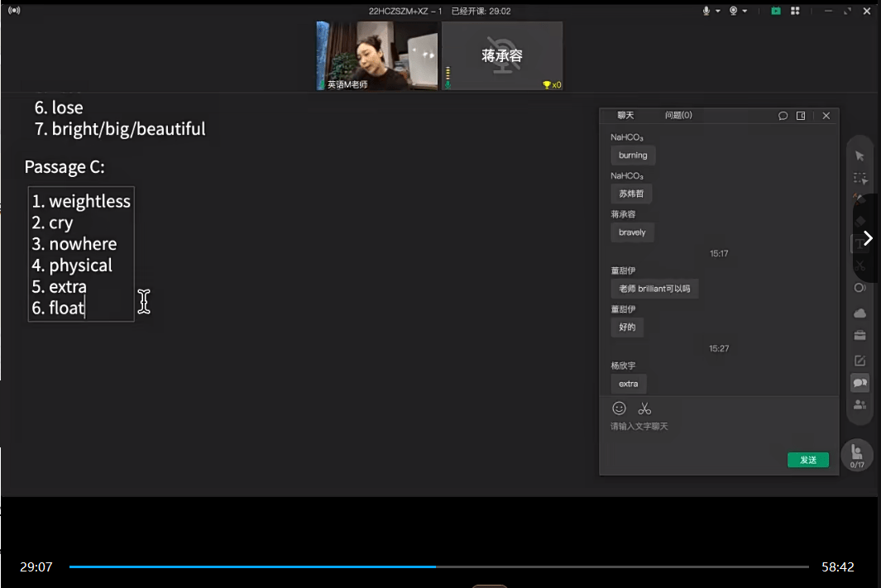
Task: Click the trophy x0 icon on 蒋承容 tile
Action: pos(551,85)
